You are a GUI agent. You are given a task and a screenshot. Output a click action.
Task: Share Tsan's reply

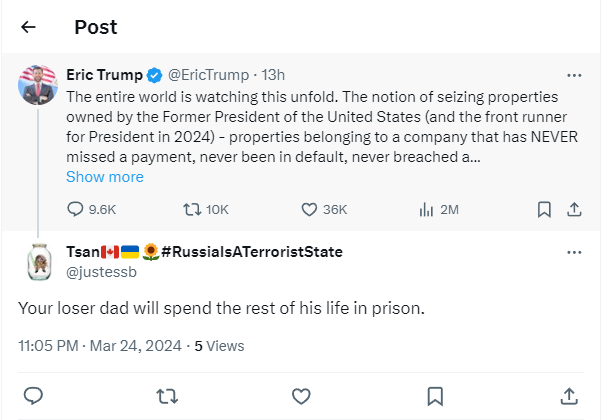click(x=569, y=394)
